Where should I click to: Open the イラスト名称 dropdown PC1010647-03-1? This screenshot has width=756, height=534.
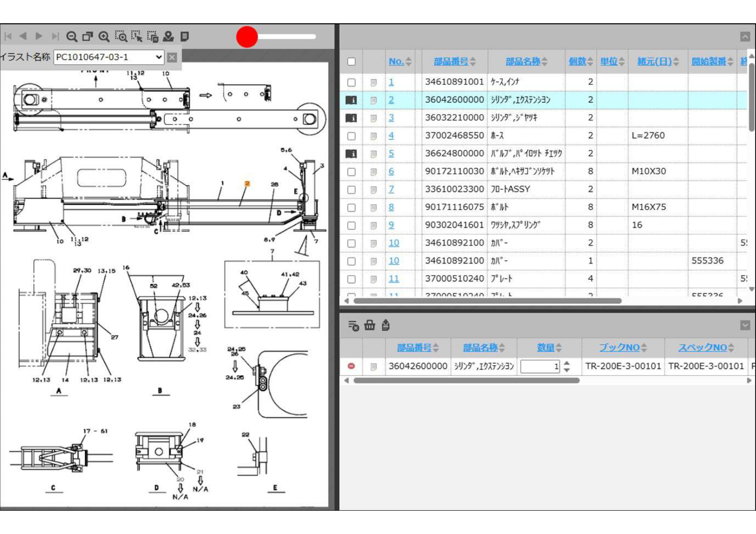[x=109, y=57]
